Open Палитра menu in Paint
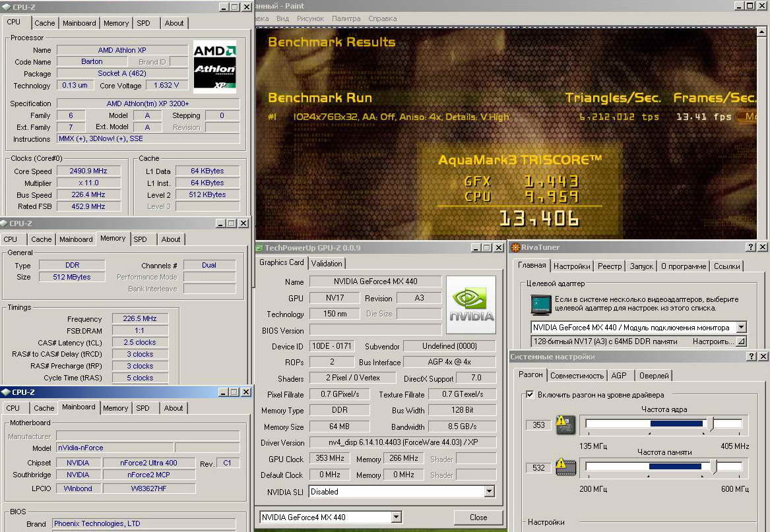Image resolution: width=770 pixels, height=532 pixels. point(346,18)
